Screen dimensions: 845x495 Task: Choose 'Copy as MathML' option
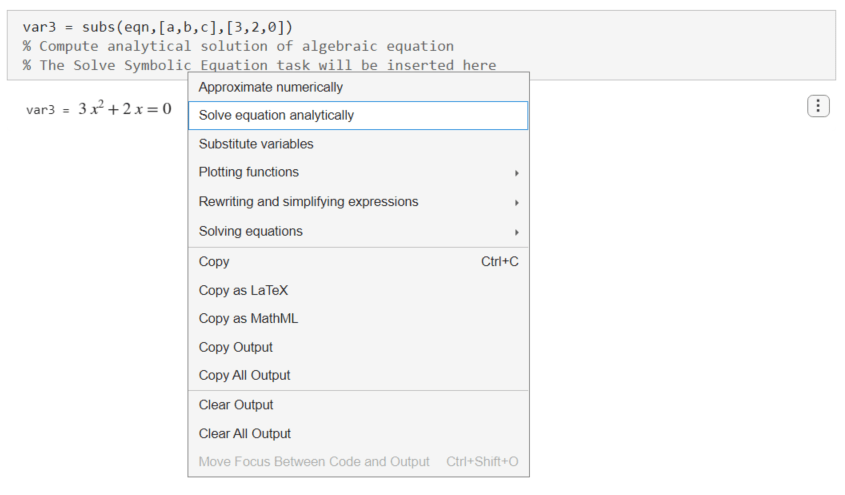pyautogui.click(x=248, y=318)
